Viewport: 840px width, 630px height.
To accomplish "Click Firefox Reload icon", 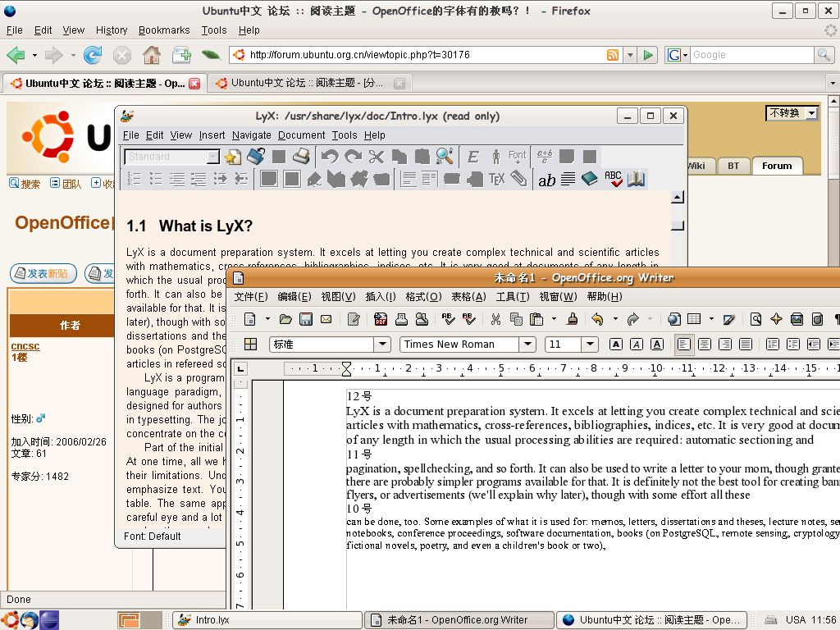I will pyautogui.click(x=93, y=55).
